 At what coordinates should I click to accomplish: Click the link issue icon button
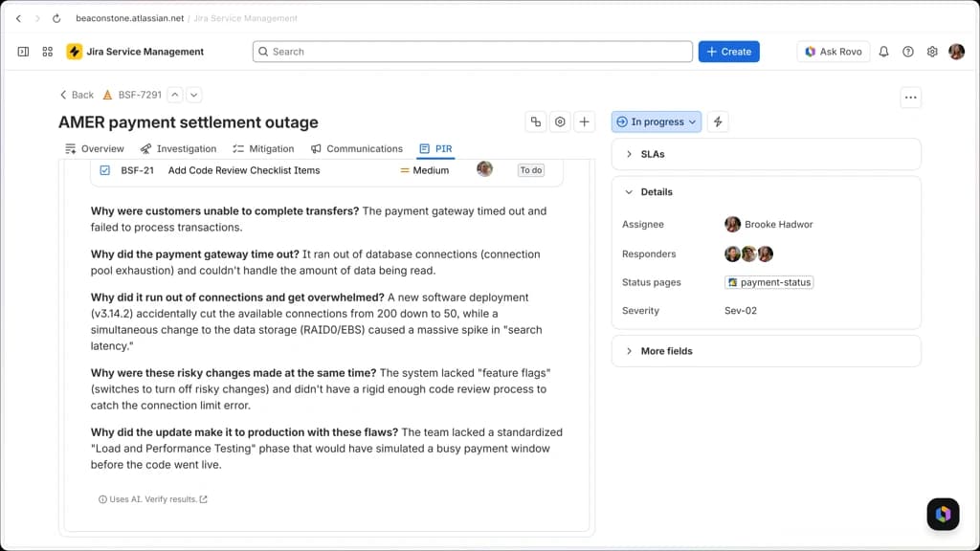click(536, 121)
